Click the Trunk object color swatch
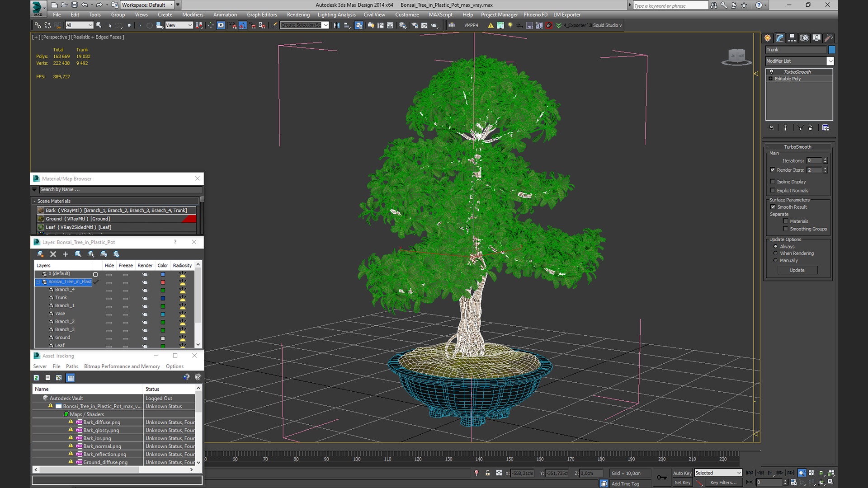 pos(832,50)
